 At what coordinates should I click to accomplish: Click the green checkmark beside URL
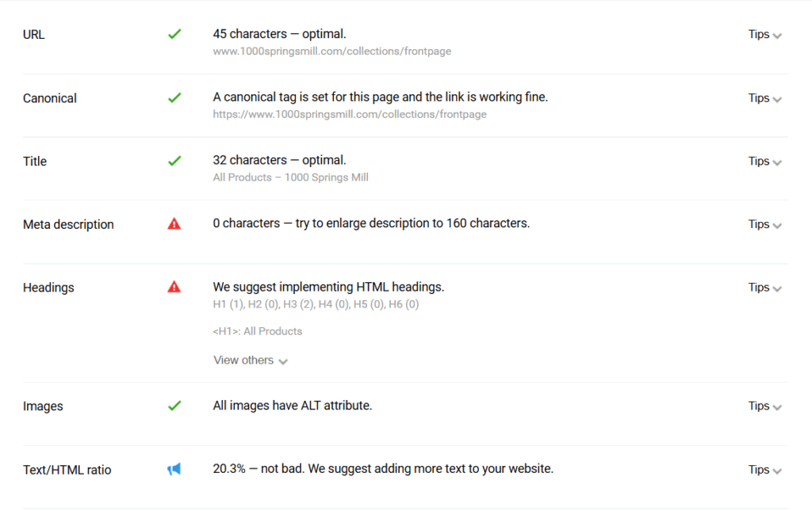[x=174, y=34]
